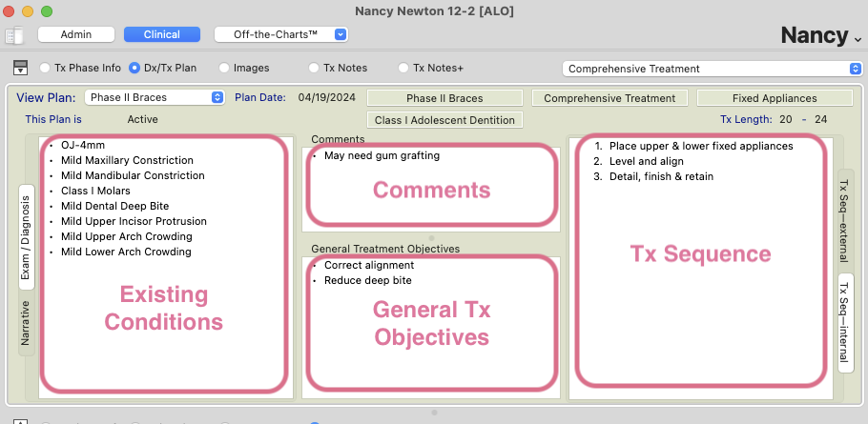Open the Tx Seq—external vertical tab
The width and height of the screenshot is (868, 424).
tap(845, 220)
